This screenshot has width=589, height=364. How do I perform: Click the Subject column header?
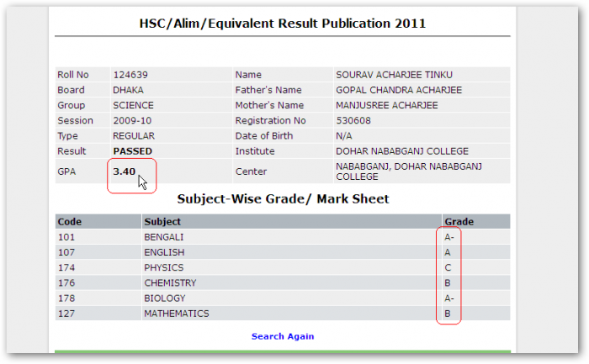[x=162, y=222]
